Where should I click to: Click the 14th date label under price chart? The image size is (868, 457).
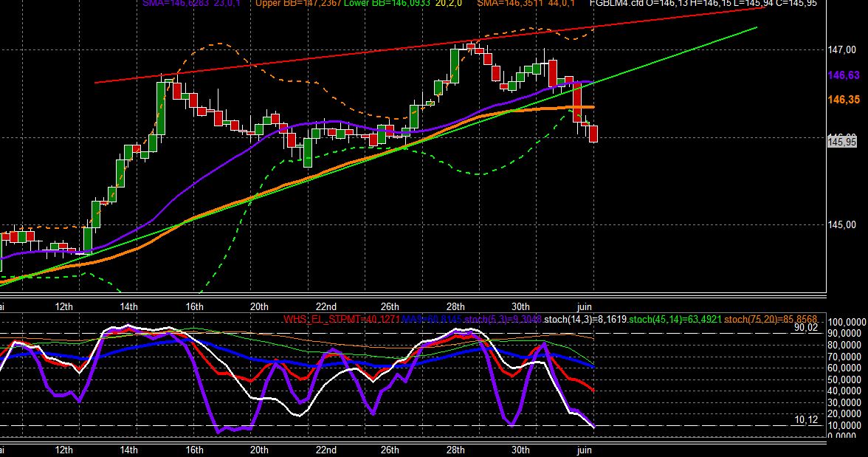(129, 306)
